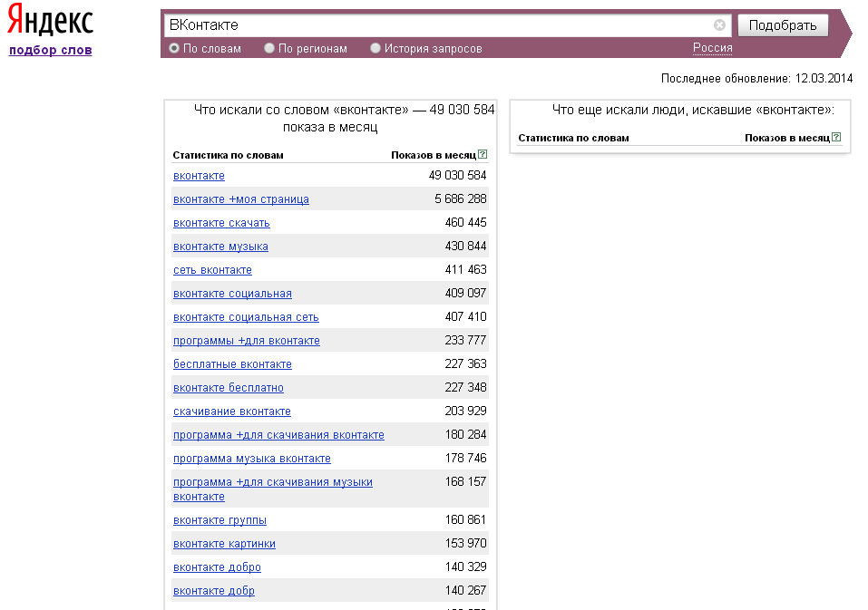Click the value '460 445'
The height and width of the screenshot is (610, 868).
465,222
